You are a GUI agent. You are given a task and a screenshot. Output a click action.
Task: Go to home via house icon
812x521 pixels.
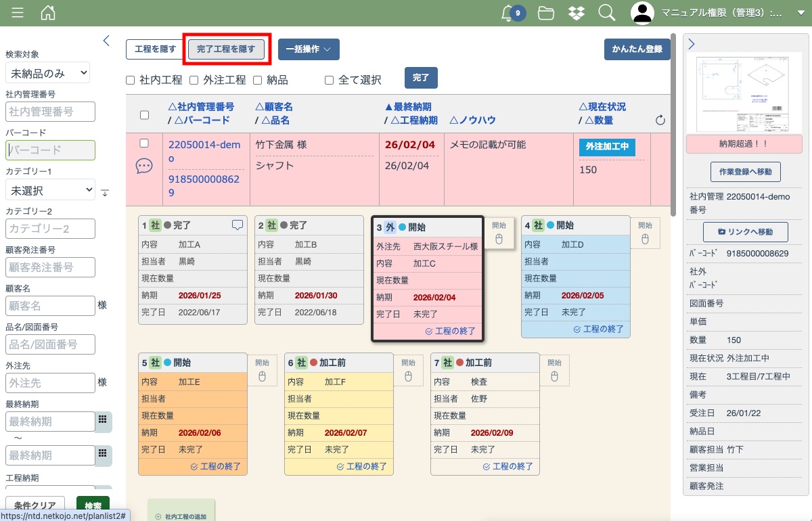pyautogui.click(x=48, y=13)
